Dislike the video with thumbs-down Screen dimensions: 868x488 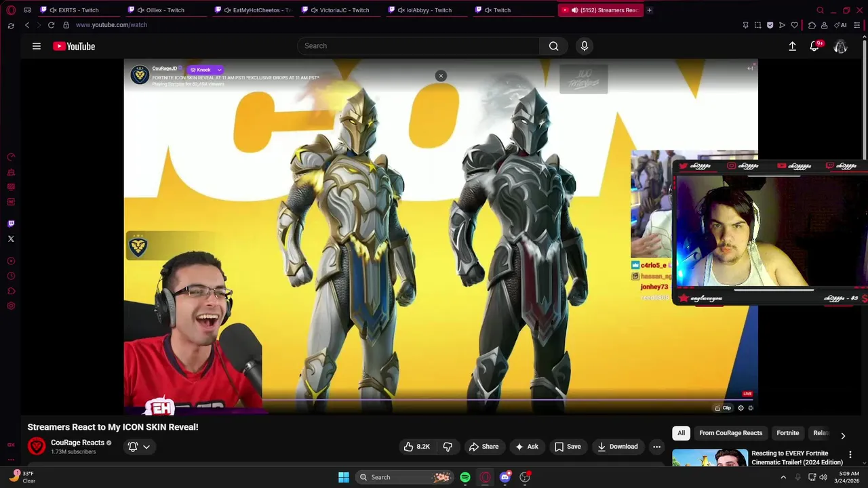click(448, 447)
